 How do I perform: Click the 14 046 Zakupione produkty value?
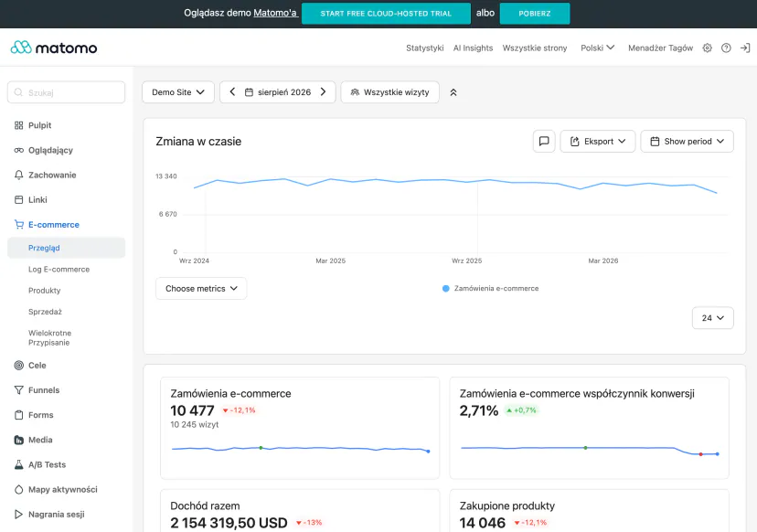pyautogui.click(x=483, y=523)
